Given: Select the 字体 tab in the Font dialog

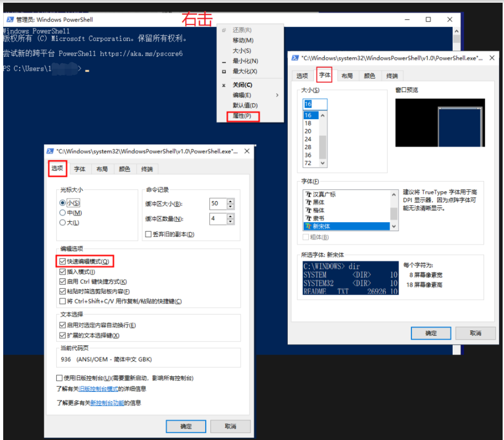Looking at the screenshot, I should pyautogui.click(x=324, y=75).
